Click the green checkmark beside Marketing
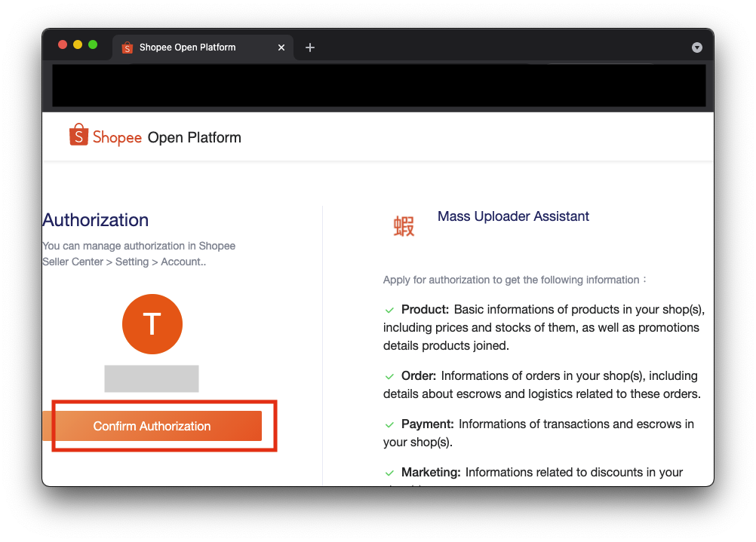Screen dimensions: 756x542 (389, 473)
